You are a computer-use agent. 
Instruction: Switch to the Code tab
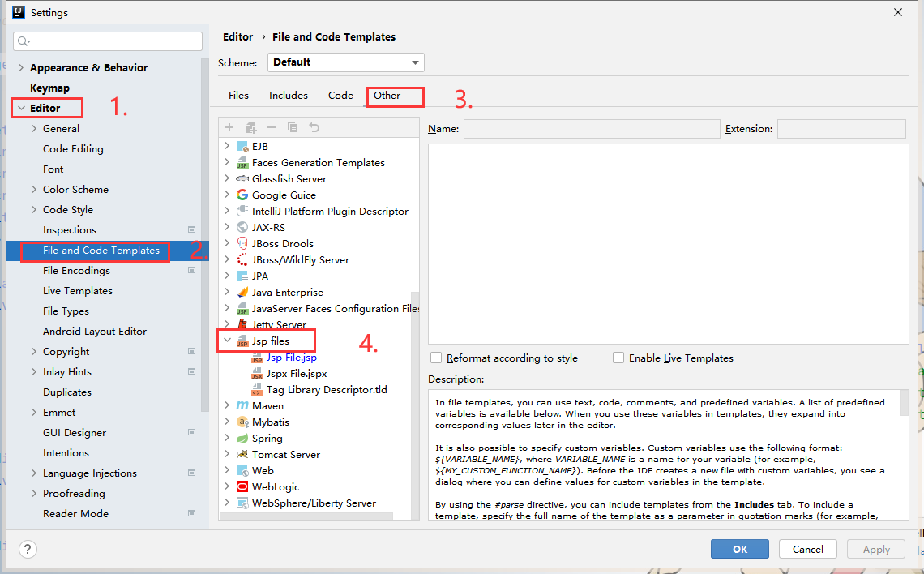coord(340,96)
